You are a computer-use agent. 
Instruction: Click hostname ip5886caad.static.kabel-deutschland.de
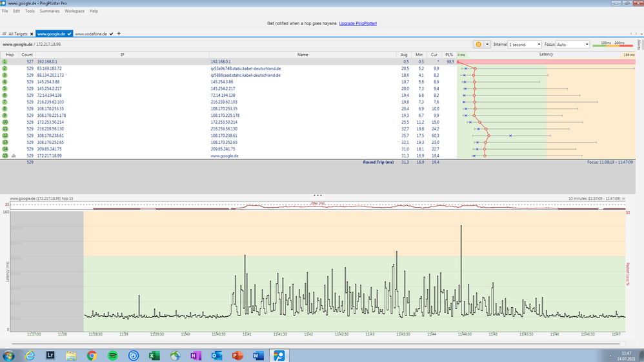[x=246, y=75]
